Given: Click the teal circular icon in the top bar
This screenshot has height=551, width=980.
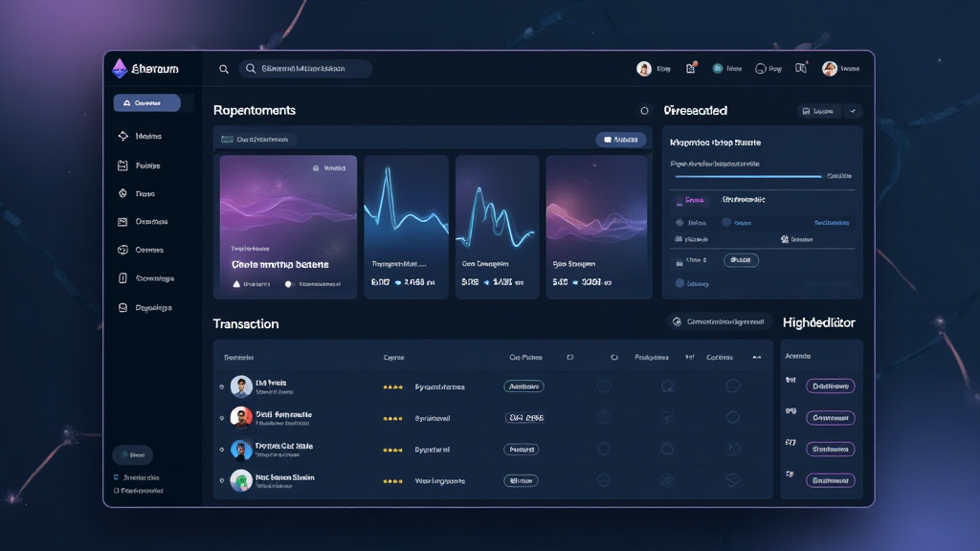Looking at the screenshot, I should (x=717, y=69).
